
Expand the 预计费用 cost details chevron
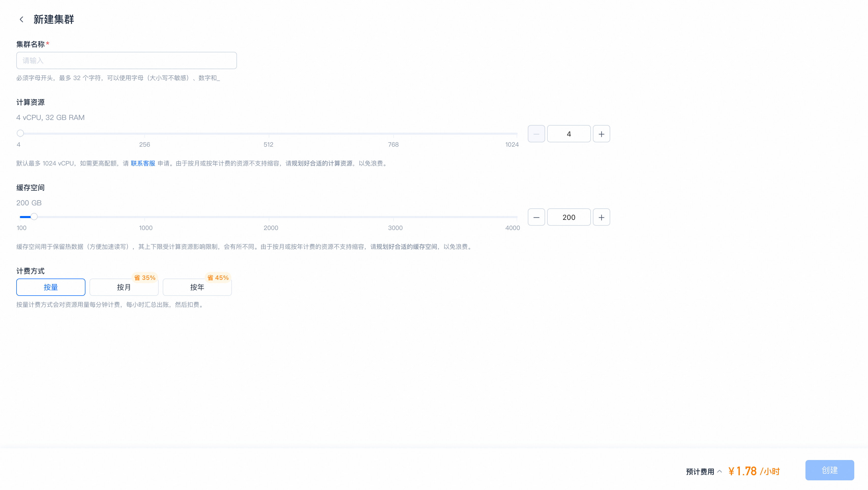pyautogui.click(x=720, y=471)
